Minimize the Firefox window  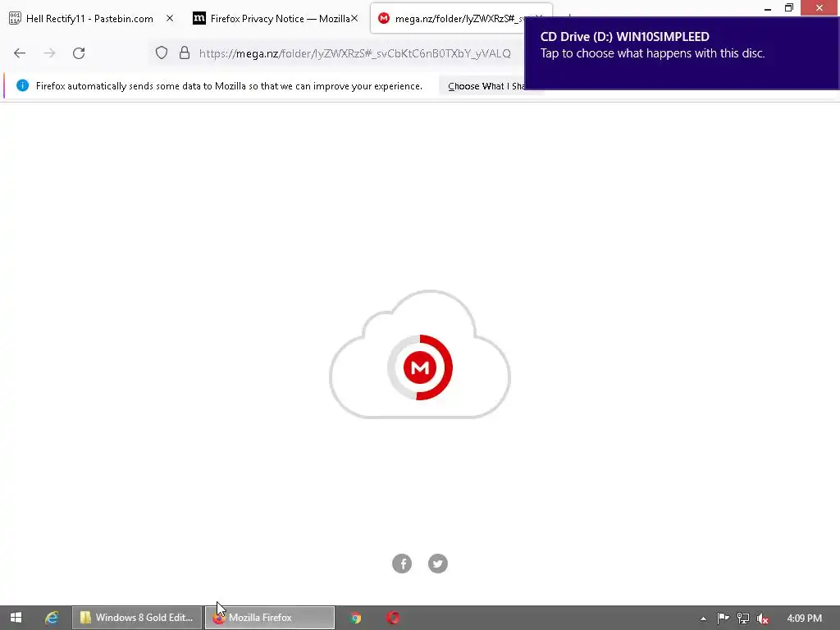point(768,8)
